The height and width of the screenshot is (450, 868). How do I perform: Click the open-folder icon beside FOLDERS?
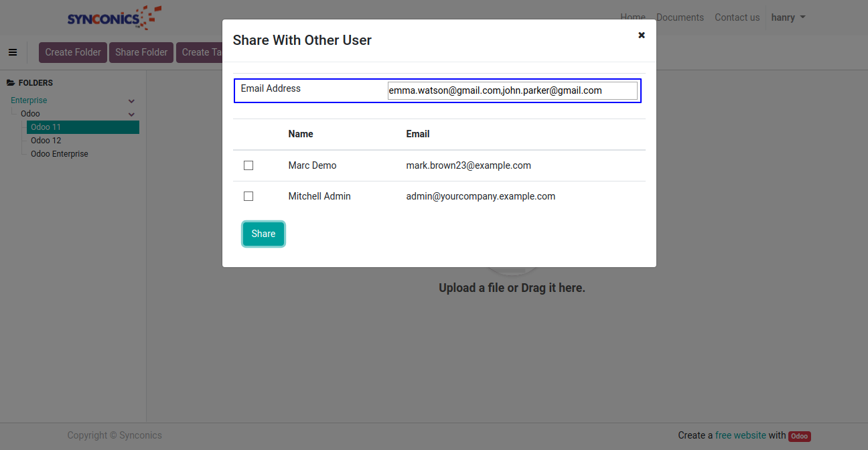point(11,83)
